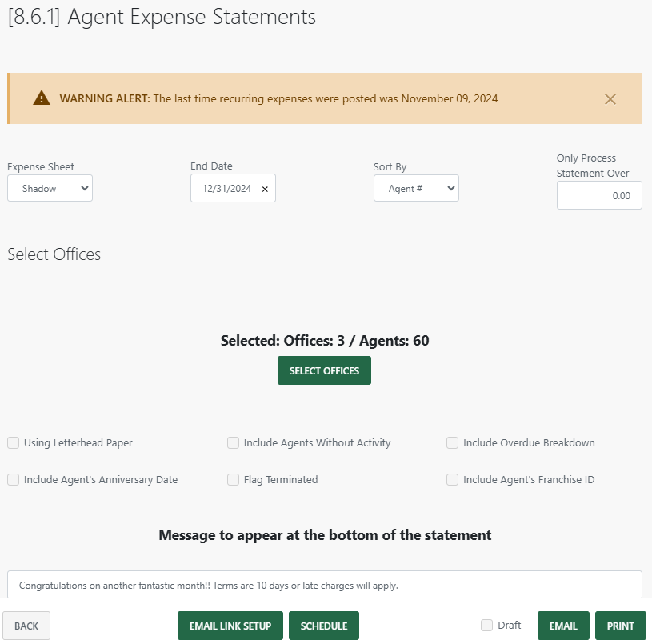Open the Expense Sheet dropdown

pos(50,188)
